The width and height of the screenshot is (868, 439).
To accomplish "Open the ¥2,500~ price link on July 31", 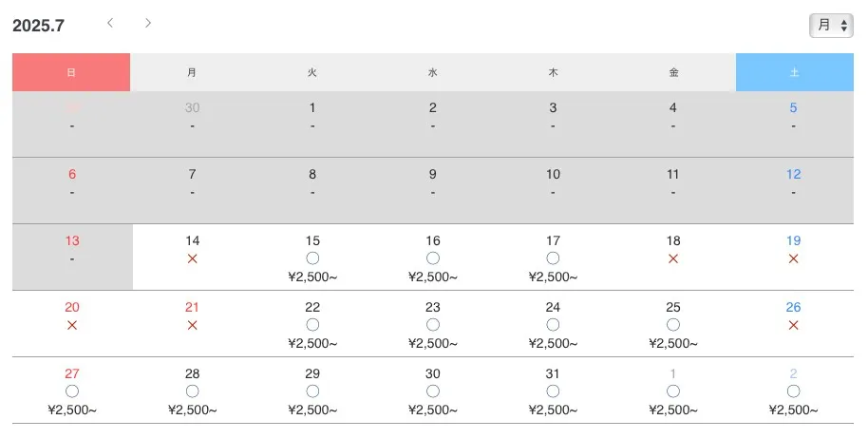I will tap(553, 410).
